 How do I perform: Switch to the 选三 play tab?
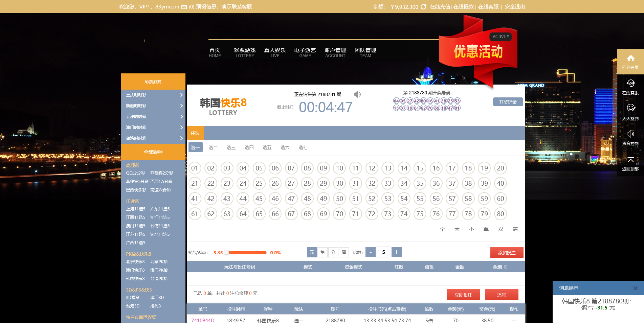click(231, 147)
